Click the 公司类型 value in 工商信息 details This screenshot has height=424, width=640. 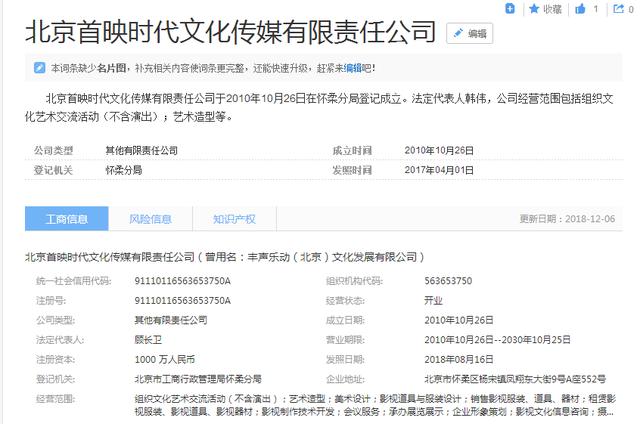(x=171, y=320)
